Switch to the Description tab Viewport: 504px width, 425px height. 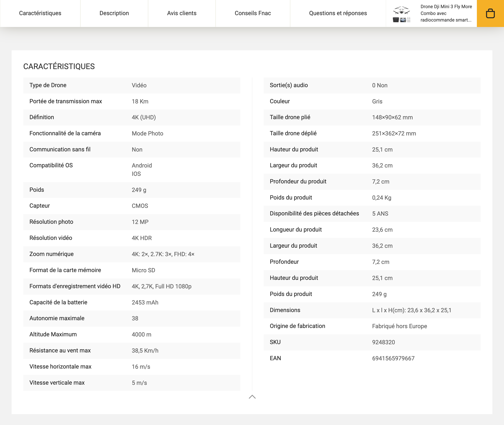pos(114,13)
